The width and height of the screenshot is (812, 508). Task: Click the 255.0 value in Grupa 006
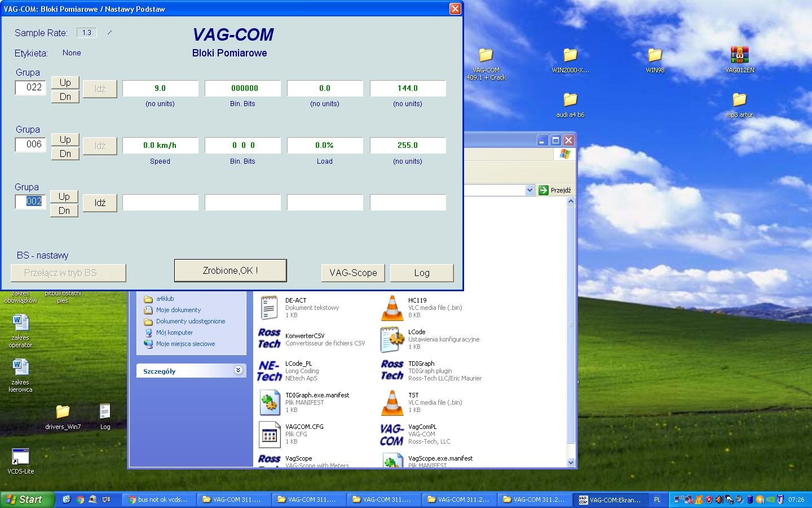[408, 145]
